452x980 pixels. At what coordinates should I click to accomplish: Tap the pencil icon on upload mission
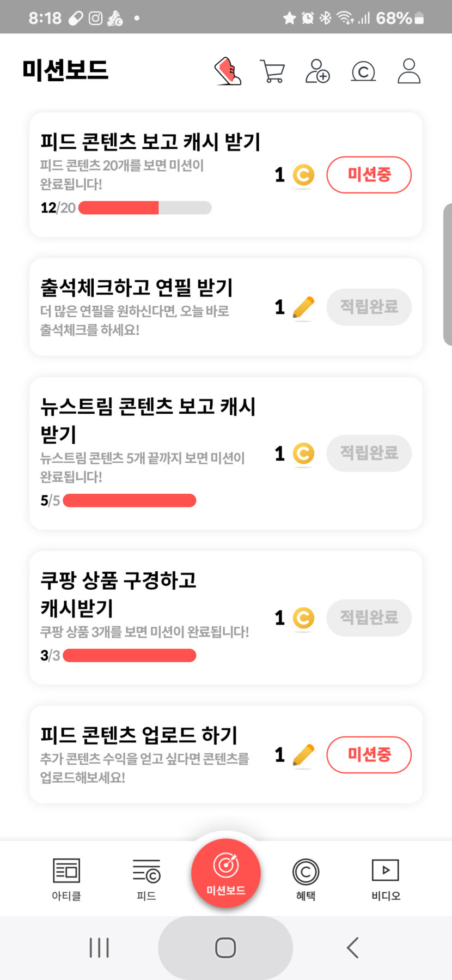(x=303, y=755)
